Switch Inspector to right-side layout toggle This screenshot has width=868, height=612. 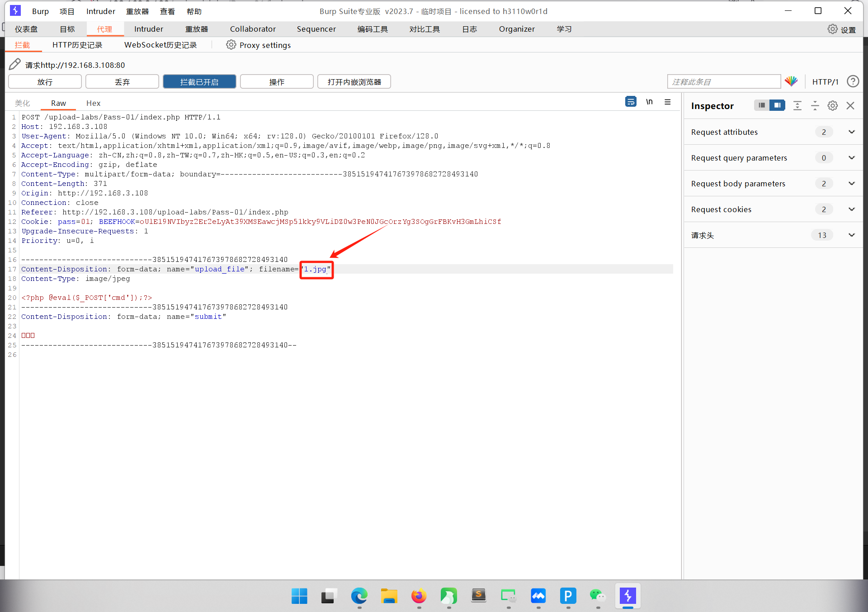[x=777, y=105]
